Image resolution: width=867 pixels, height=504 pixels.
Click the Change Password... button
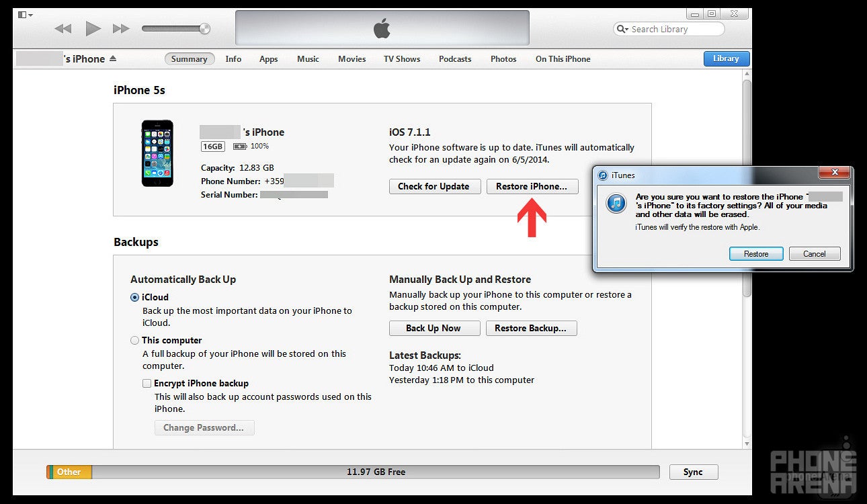(x=204, y=427)
